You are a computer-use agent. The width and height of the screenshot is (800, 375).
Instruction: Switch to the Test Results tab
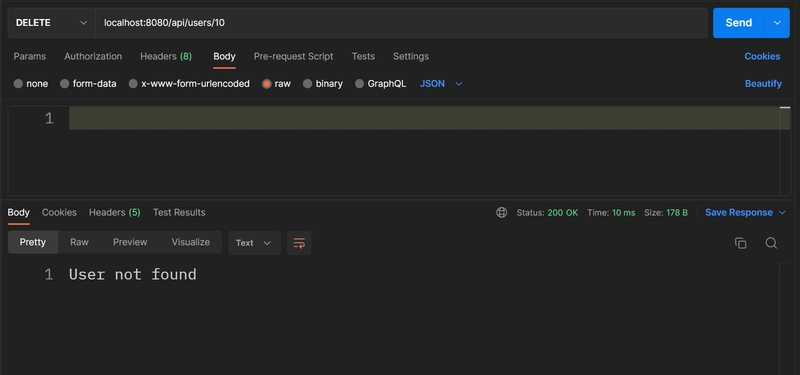tap(179, 212)
